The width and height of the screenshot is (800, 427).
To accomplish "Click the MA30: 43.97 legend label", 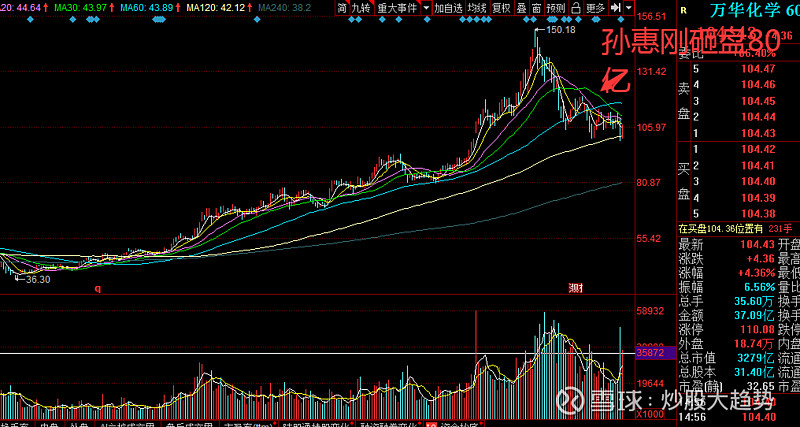I will 80,8.
